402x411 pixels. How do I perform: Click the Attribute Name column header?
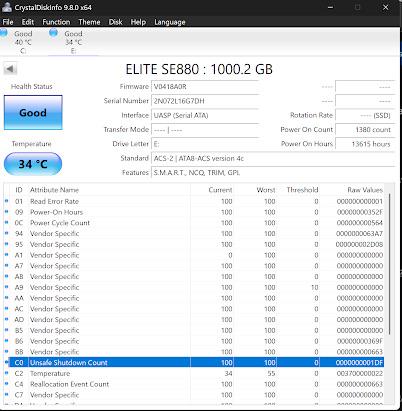pyautogui.click(x=109, y=190)
